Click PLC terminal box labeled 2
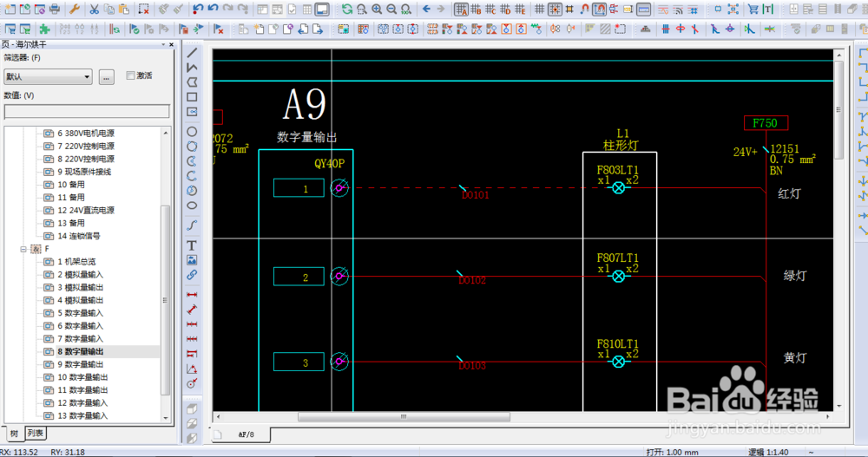Screen dimensions: 868x457 click(x=299, y=277)
